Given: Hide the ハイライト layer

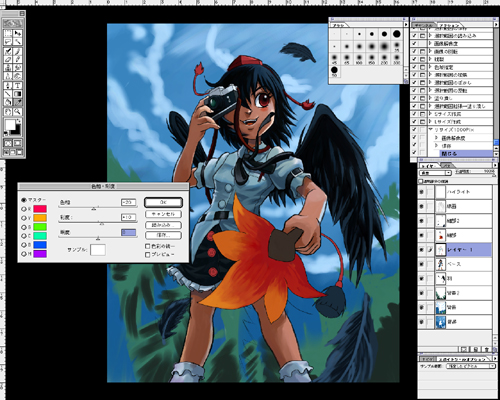Looking at the screenshot, I should [422, 192].
